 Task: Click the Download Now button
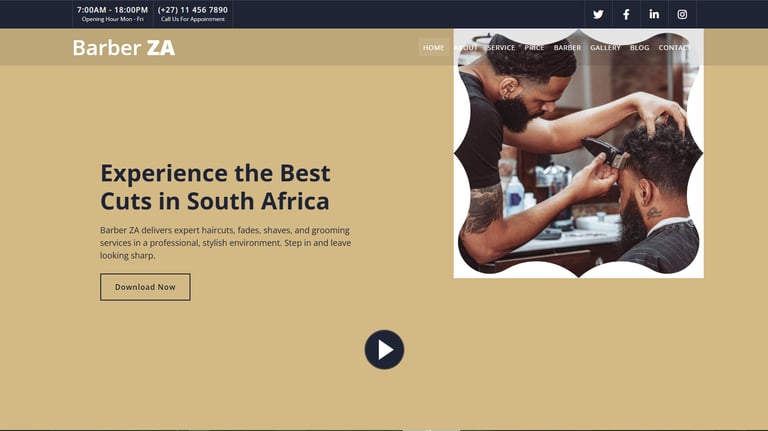click(x=145, y=287)
